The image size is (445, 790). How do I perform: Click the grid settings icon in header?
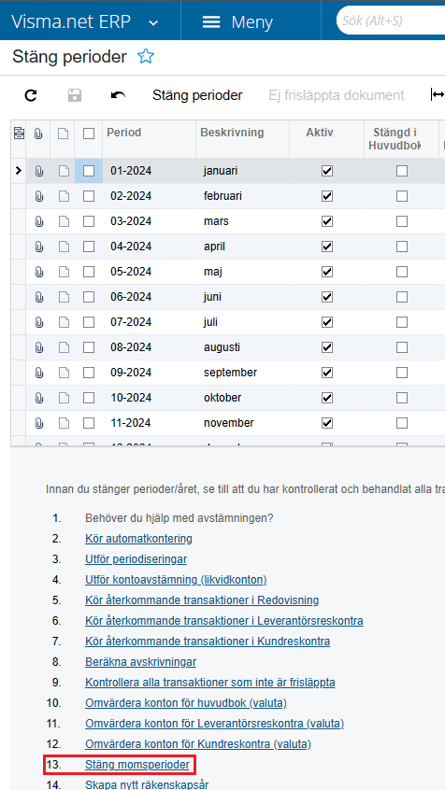click(x=19, y=133)
